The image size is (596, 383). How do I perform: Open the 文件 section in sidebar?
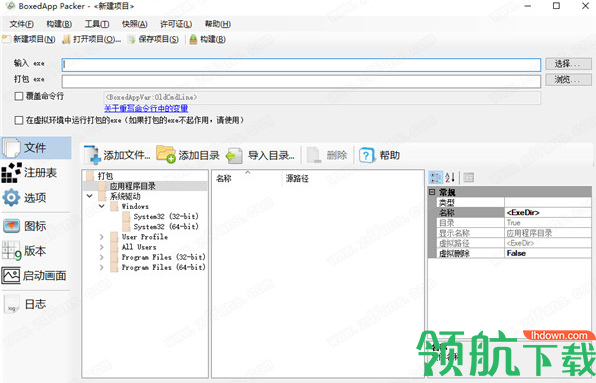[x=36, y=148]
